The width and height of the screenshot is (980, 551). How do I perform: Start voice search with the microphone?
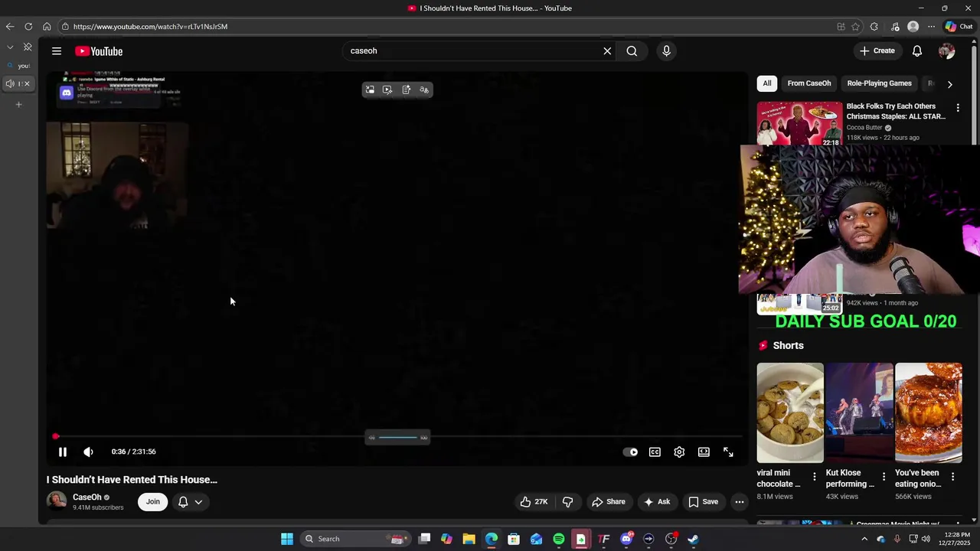(666, 51)
